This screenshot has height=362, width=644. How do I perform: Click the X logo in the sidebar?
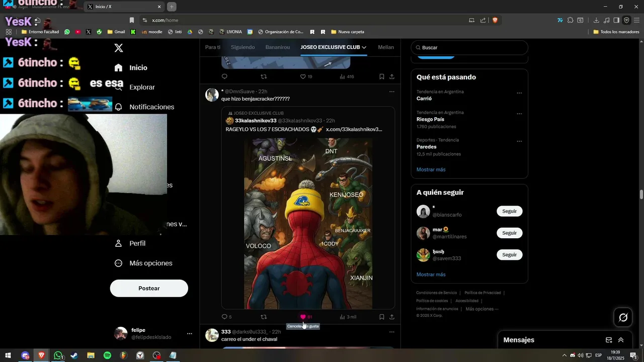coord(119,48)
